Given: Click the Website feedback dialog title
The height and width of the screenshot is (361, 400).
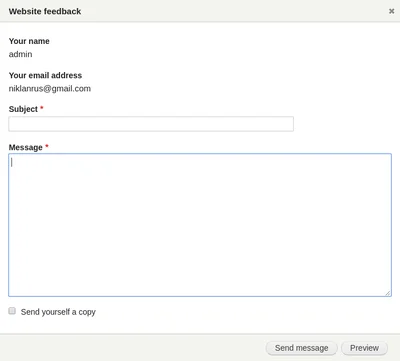Looking at the screenshot, I should click(45, 11).
